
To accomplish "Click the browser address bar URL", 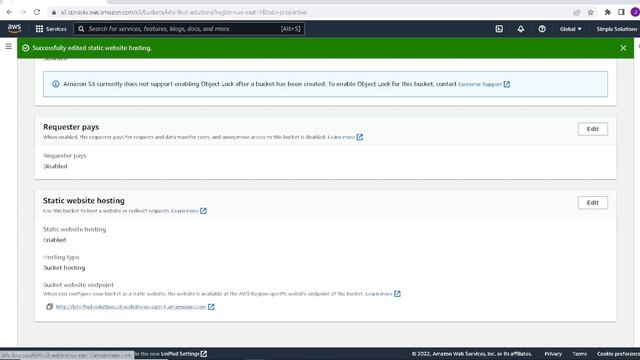I will (x=184, y=12).
